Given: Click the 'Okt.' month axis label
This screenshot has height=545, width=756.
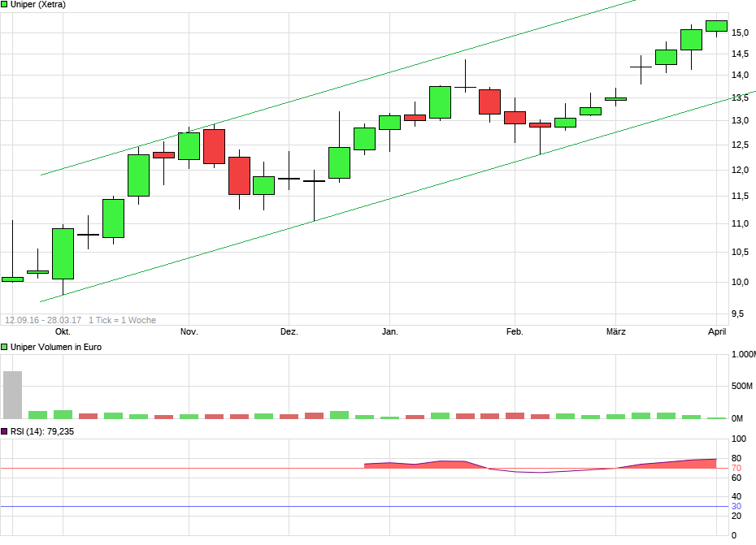Looking at the screenshot, I should tap(63, 331).
